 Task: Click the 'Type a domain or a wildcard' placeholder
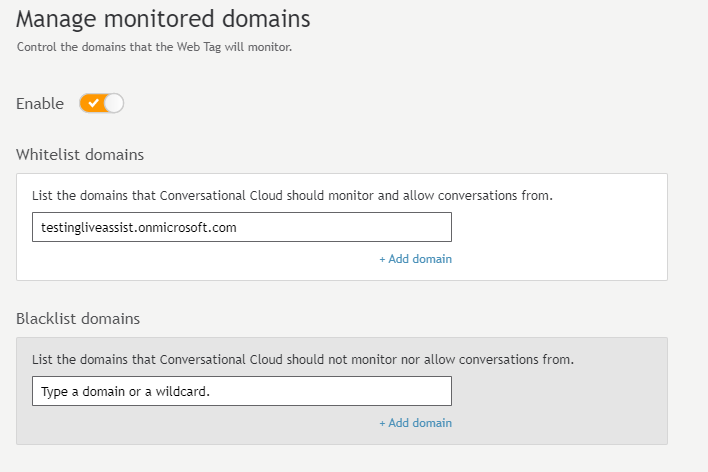point(126,392)
